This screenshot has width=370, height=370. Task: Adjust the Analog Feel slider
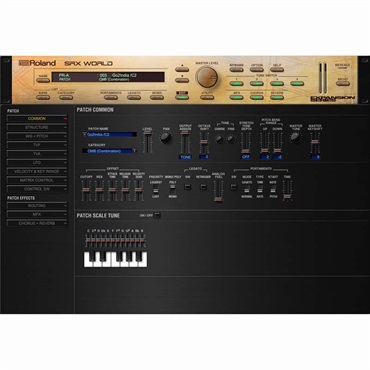click(x=218, y=191)
